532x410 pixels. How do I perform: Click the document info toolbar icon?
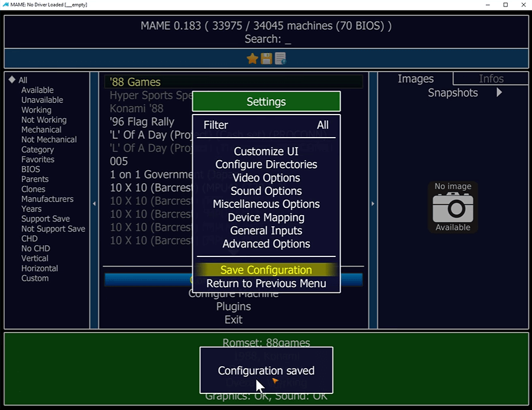280,58
